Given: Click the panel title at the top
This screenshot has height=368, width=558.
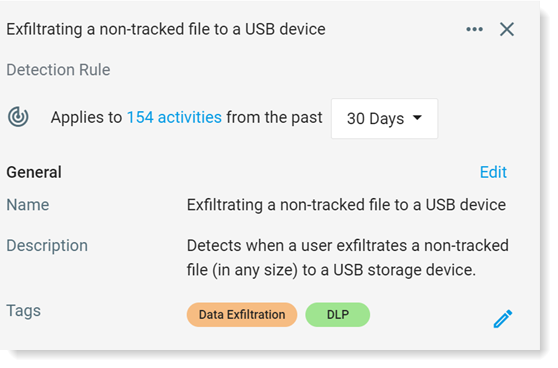Looking at the screenshot, I should coord(166,29).
